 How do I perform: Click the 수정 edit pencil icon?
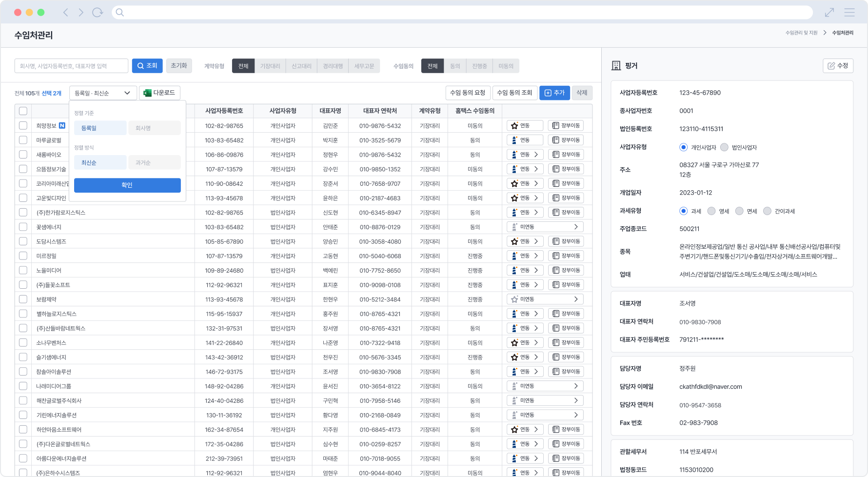(831, 66)
